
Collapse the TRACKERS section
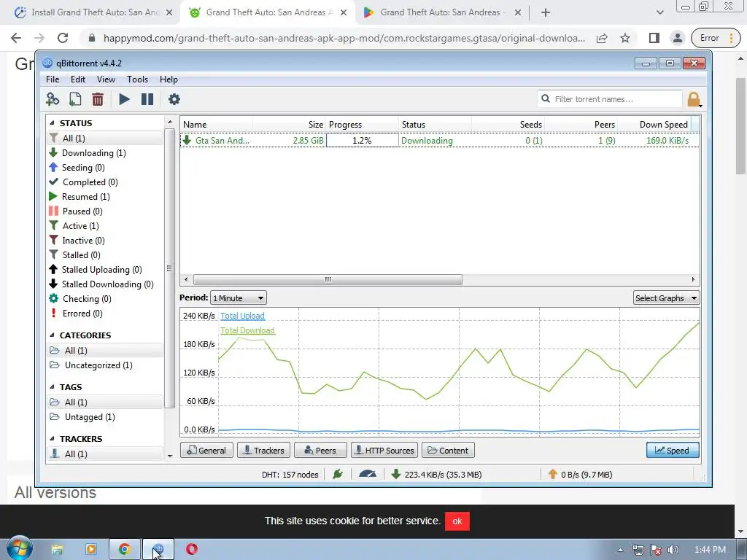click(x=52, y=438)
